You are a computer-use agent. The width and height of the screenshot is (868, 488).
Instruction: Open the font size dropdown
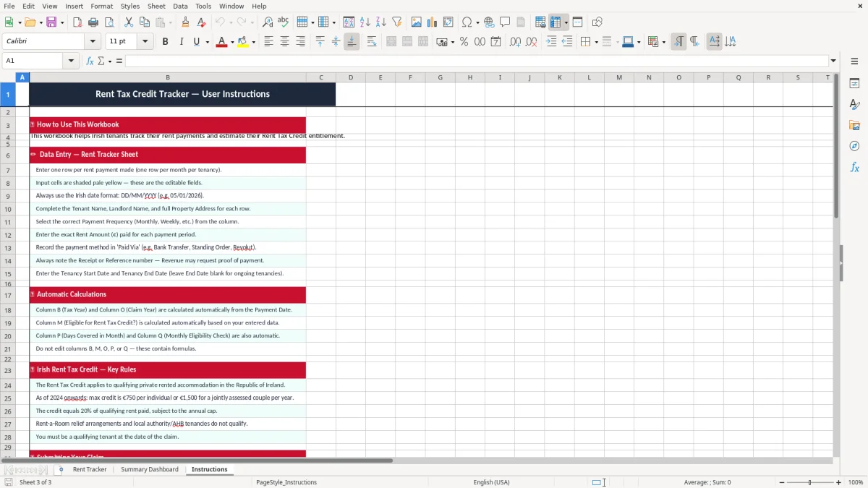point(145,42)
